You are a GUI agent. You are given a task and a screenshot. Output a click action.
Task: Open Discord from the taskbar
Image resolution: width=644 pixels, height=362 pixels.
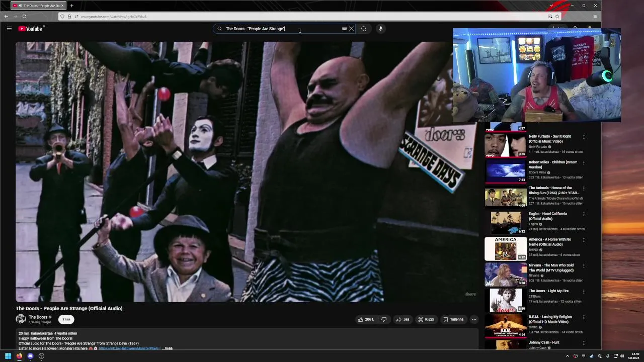click(30, 356)
